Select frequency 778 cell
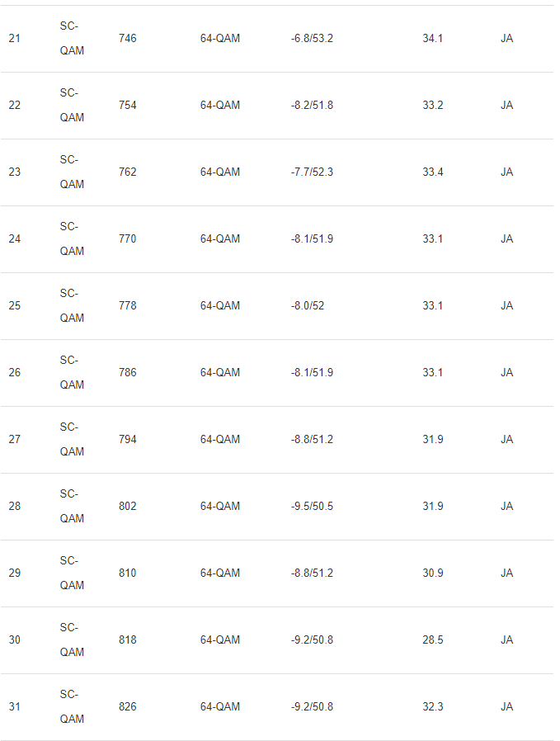The width and height of the screenshot is (560, 741). 128,306
